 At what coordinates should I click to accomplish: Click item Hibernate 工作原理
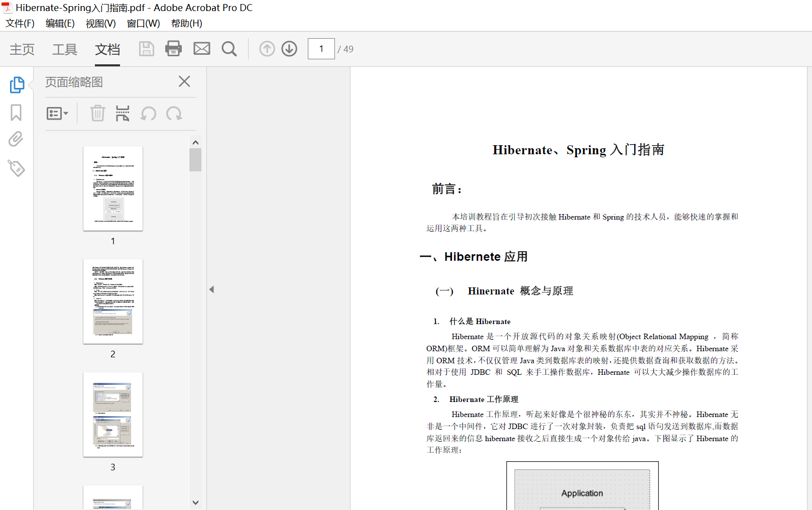tap(484, 399)
